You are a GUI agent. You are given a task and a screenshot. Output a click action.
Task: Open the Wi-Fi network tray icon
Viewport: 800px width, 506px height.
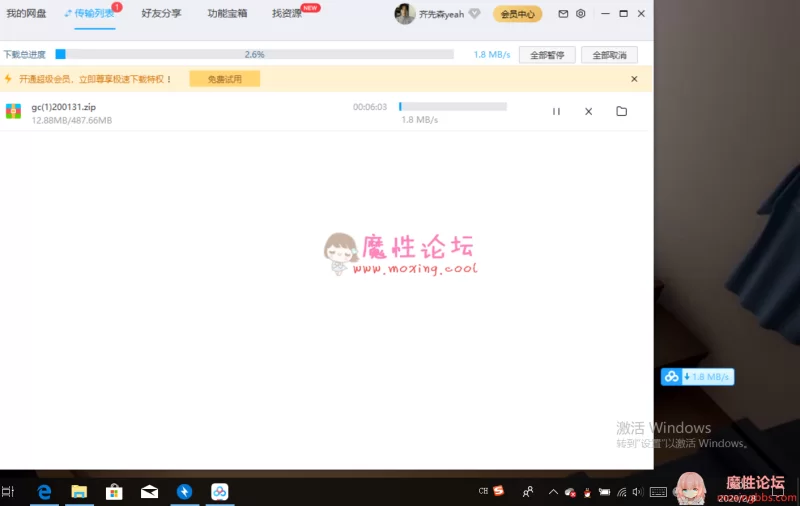coord(621,492)
